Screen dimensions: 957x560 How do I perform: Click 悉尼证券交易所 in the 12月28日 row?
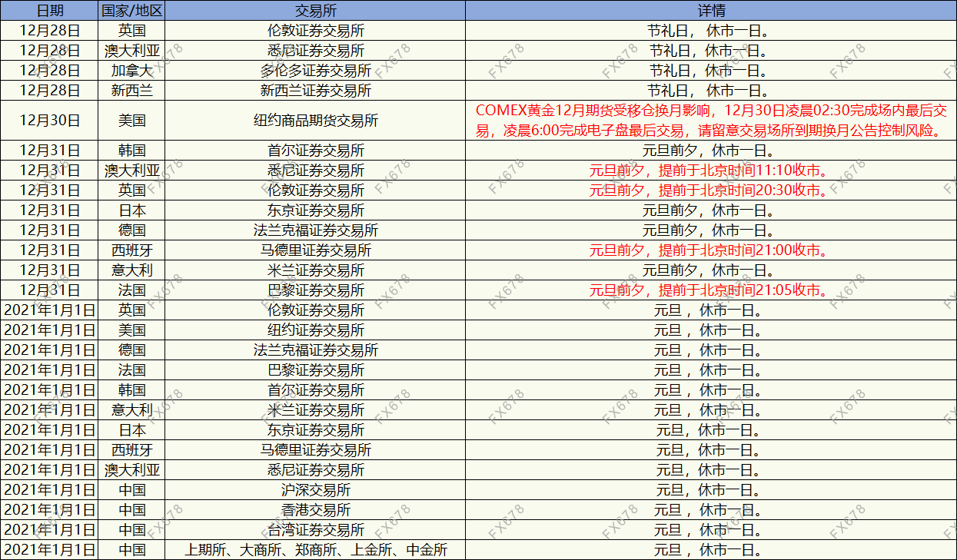click(x=315, y=51)
